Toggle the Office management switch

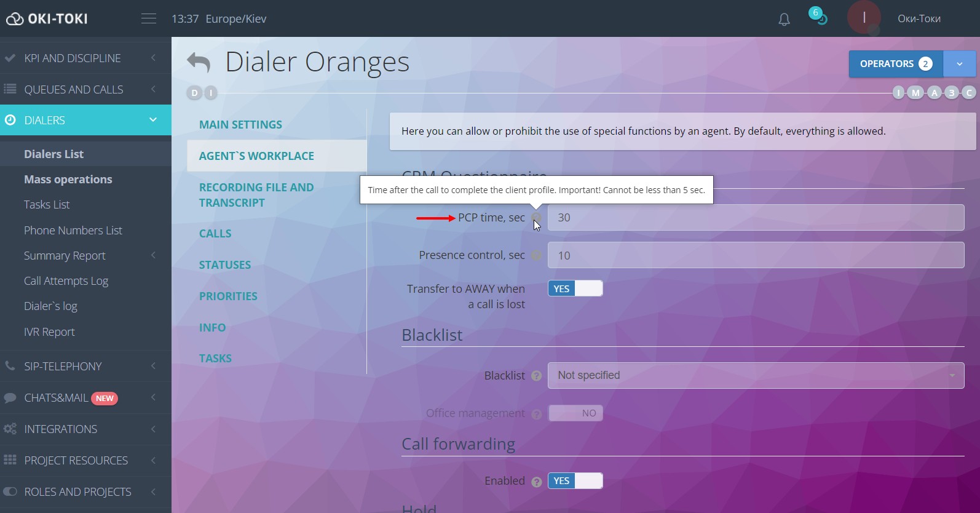(x=575, y=413)
